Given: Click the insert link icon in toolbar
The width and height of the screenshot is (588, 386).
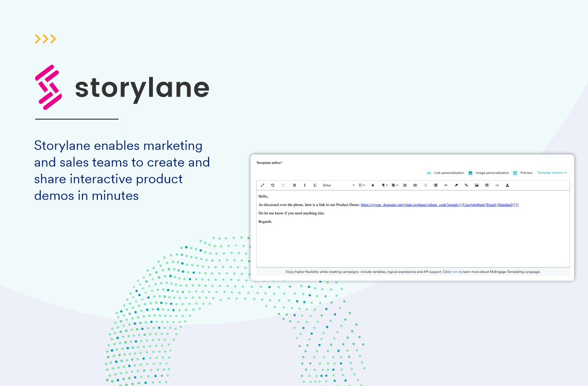Looking at the screenshot, I should [466, 185].
